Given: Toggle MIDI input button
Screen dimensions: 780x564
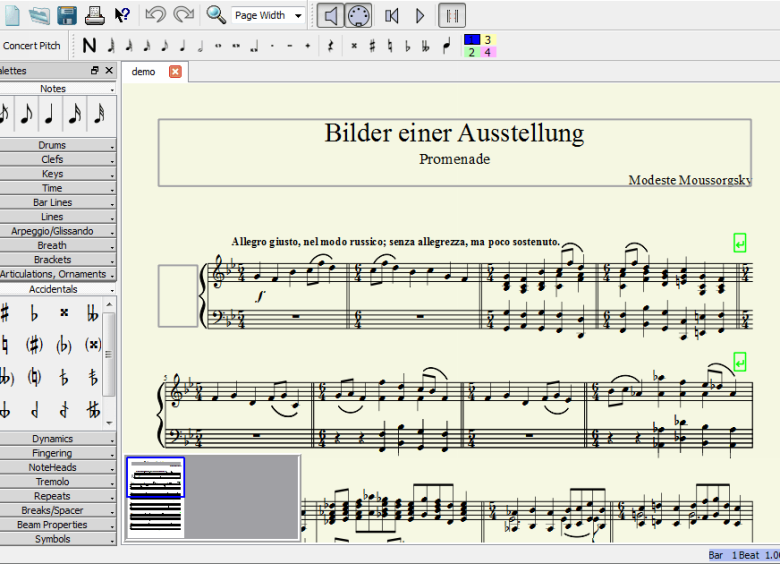Looking at the screenshot, I should tap(359, 15).
